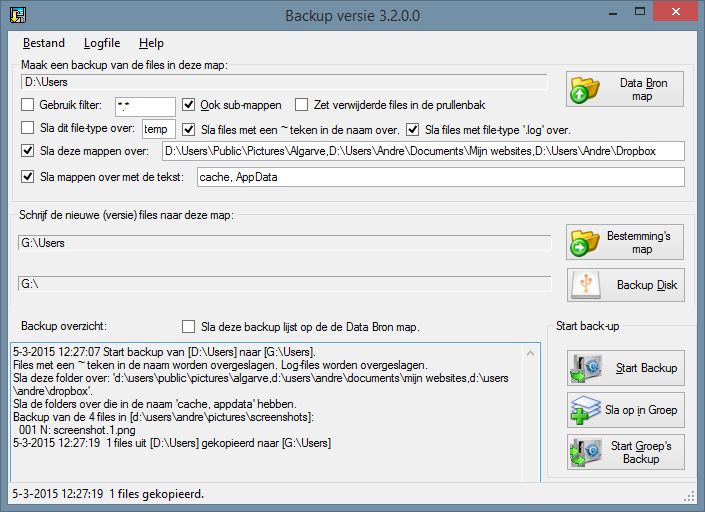Click the 'temp' file-type input field
Viewport: 705px width, 512px height.
click(x=159, y=129)
